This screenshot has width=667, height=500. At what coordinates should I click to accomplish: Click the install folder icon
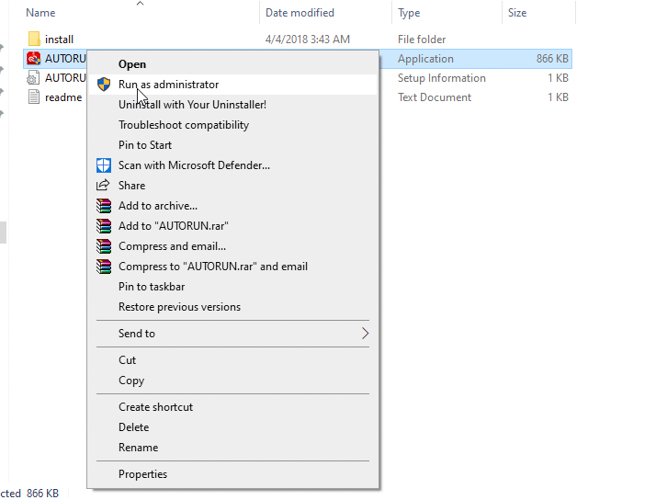pos(34,39)
